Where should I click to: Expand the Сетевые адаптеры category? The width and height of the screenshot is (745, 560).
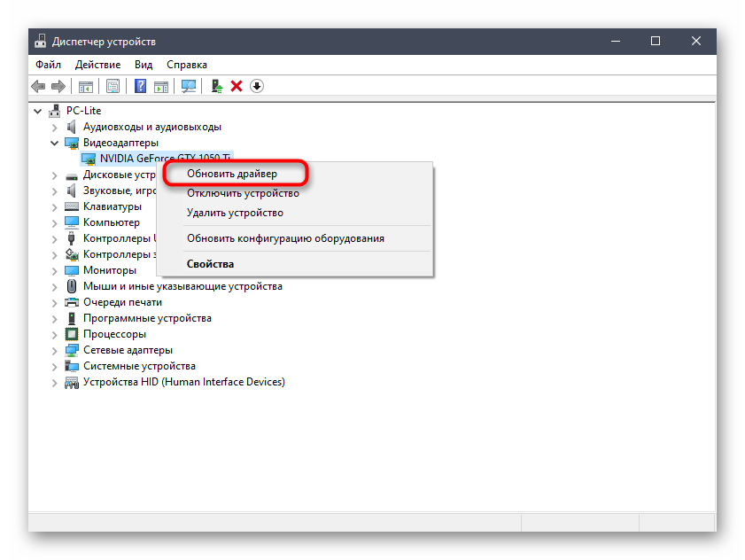(x=55, y=350)
